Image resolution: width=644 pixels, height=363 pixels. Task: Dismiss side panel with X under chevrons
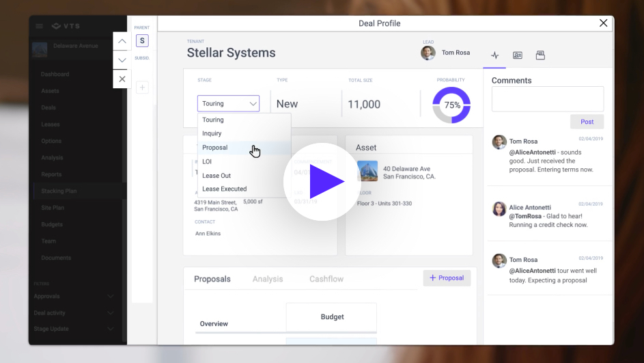(x=122, y=79)
